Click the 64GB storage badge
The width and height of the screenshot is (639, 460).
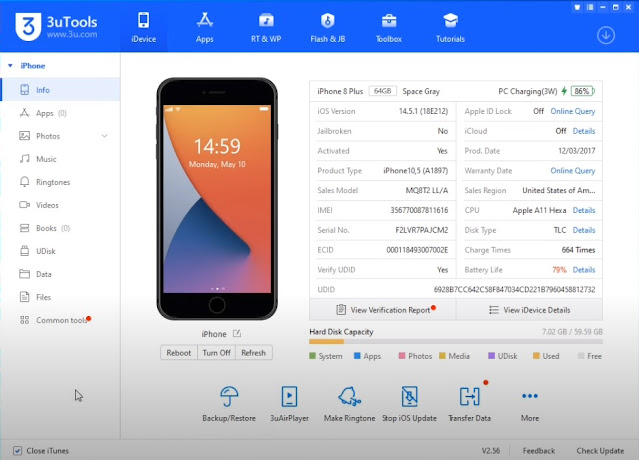pyautogui.click(x=383, y=91)
